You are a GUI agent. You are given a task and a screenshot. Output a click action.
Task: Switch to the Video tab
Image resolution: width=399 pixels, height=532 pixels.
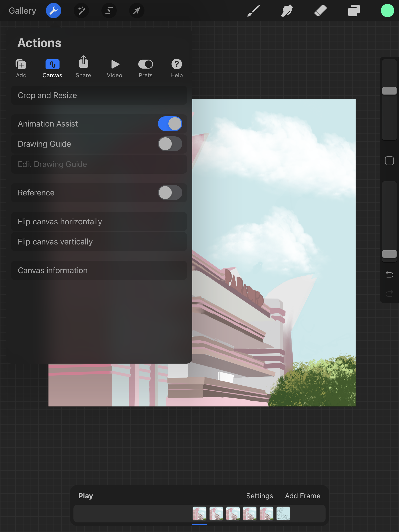pyautogui.click(x=115, y=69)
